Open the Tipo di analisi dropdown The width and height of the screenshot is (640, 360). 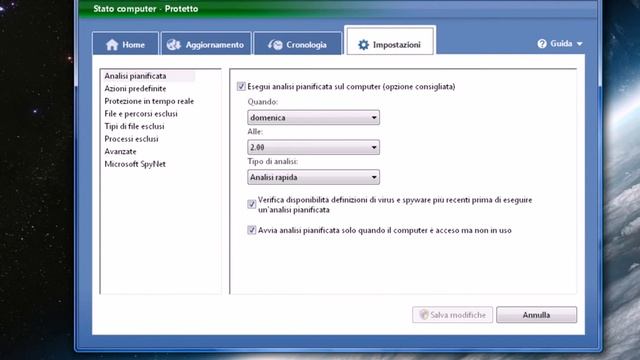click(313, 177)
